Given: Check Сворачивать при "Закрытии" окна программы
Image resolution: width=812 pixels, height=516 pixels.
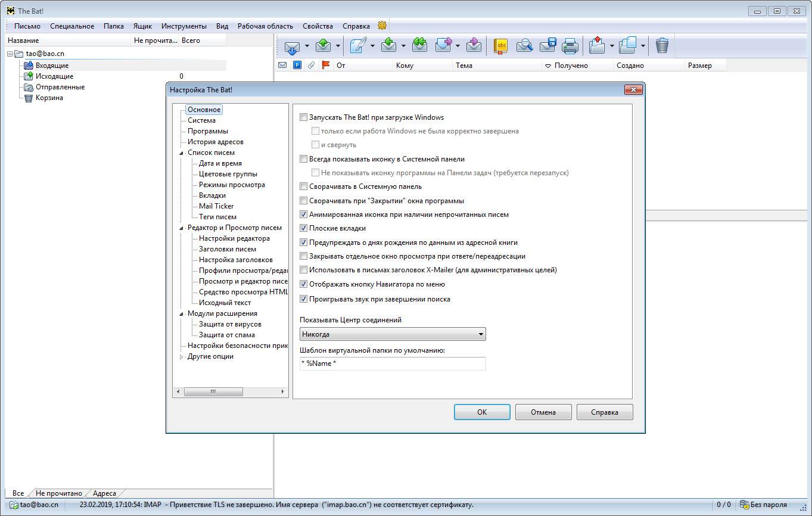Looking at the screenshot, I should pos(304,201).
